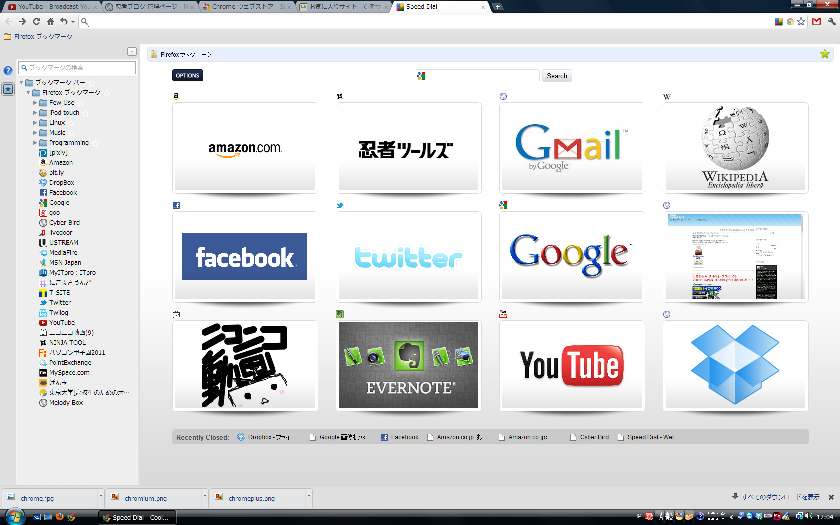Expand the Linux bookmark folder
Screen dimensions: 840x525
(x=35, y=123)
